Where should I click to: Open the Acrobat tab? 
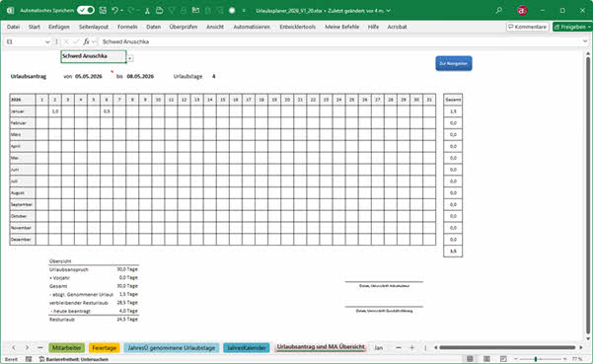coord(397,27)
